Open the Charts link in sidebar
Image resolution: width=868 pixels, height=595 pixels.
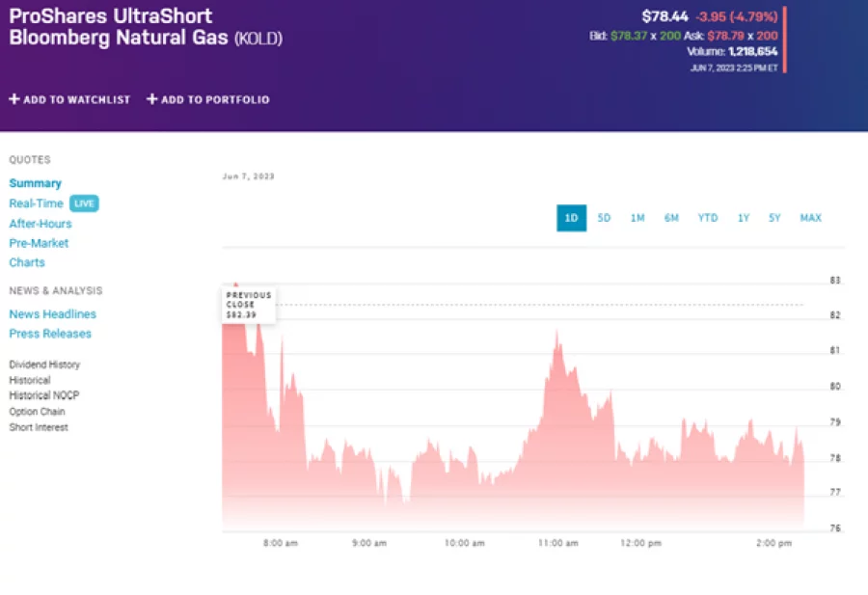[27, 262]
